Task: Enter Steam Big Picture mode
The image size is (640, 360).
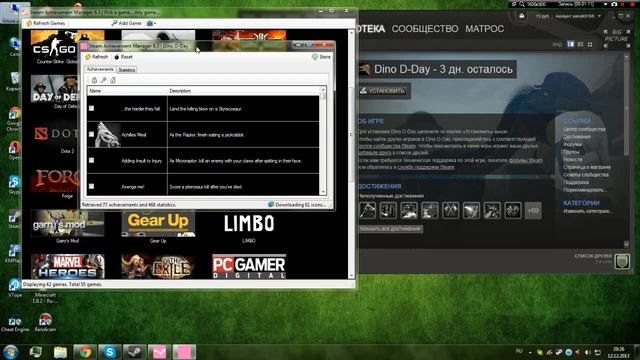Action: click(x=616, y=38)
